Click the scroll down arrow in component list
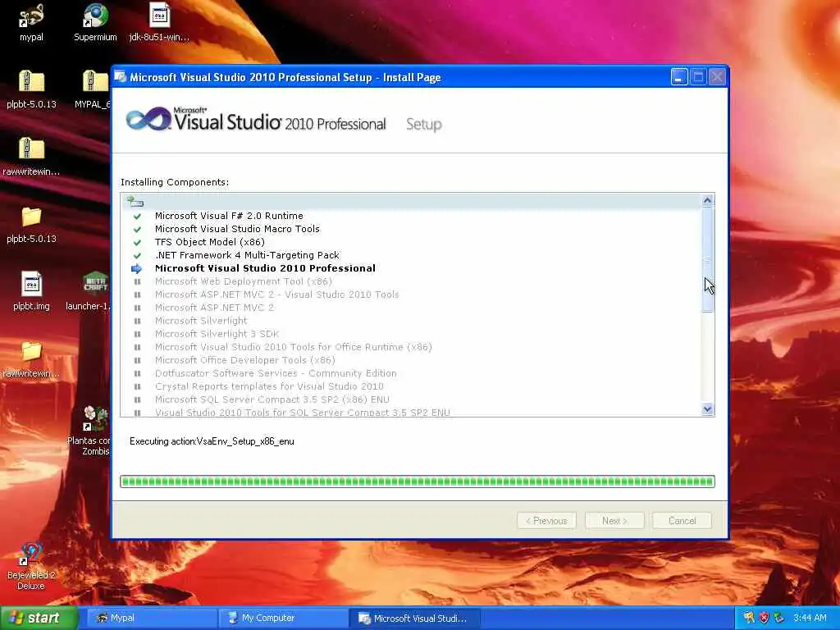The width and height of the screenshot is (840, 630). [707, 409]
